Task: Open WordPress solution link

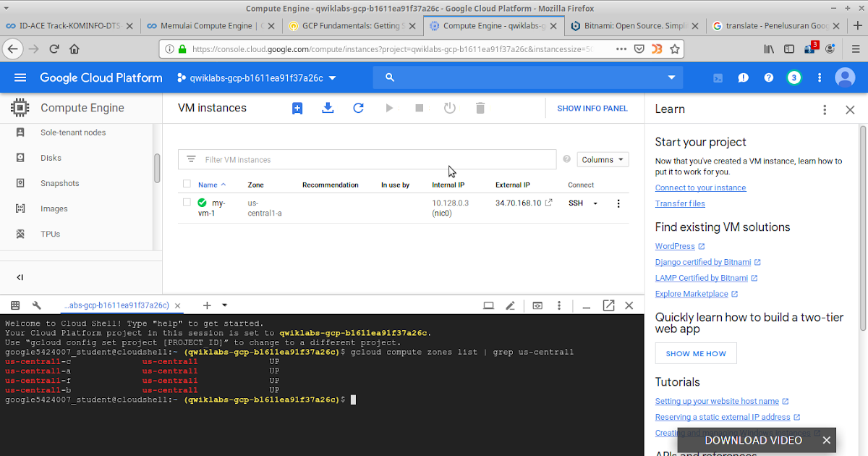Action: 675,246
